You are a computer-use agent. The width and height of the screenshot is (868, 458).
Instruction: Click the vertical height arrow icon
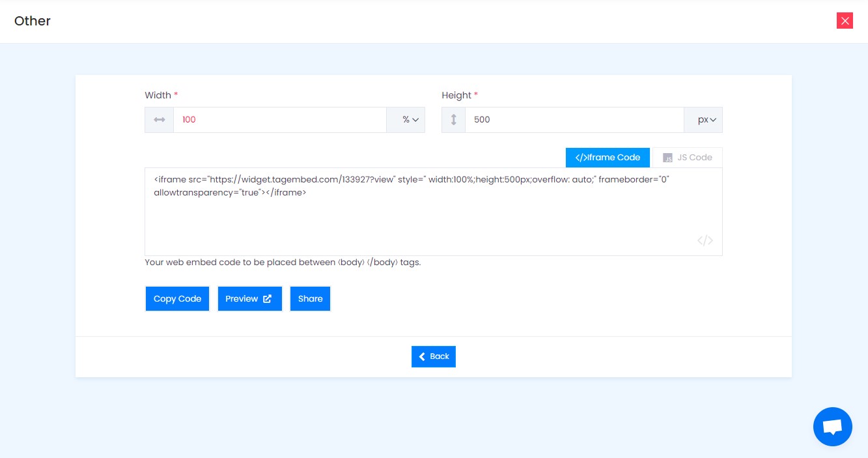click(454, 120)
